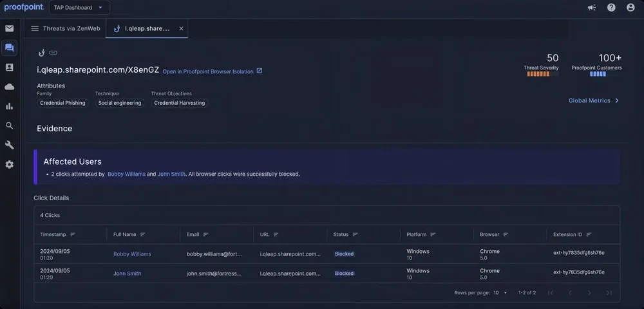Go to the first page of results
Viewport: 644px width, 309px height.
pyautogui.click(x=551, y=293)
